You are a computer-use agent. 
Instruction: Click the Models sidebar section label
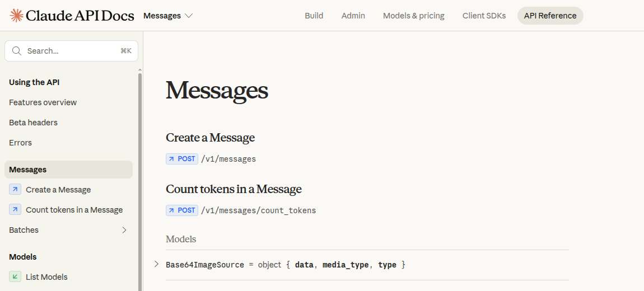coord(22,256)
